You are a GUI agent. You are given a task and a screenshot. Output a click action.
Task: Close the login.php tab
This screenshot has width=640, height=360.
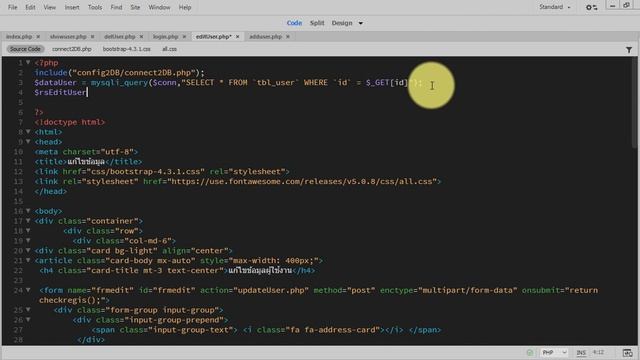pos(184,37)
